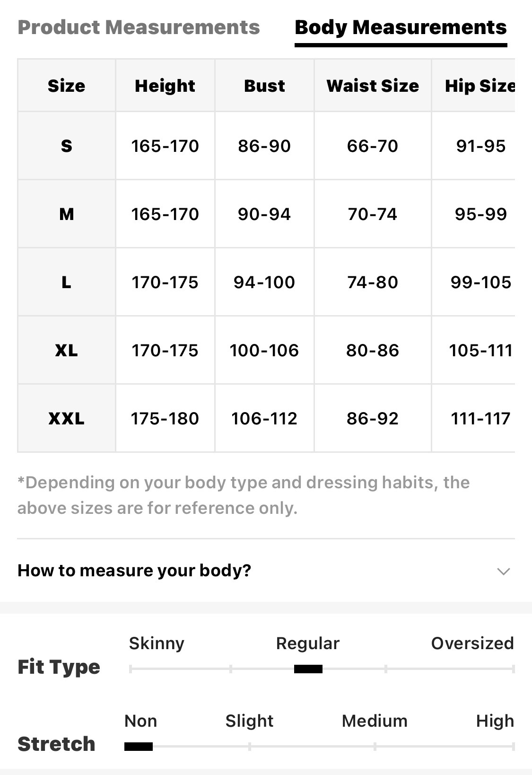Image resolution: width=532 pixels, height=775 pixels.
Task: Switch to the Product Measurements tab
Action: (139, 27)
